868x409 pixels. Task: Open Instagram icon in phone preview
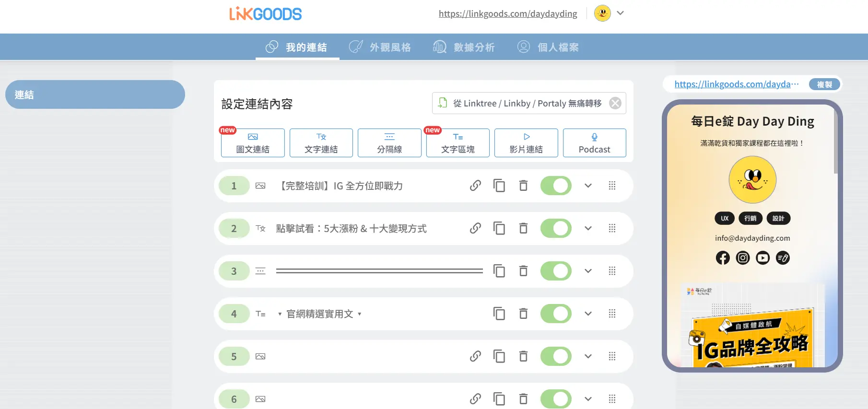[x=743, y=258]
